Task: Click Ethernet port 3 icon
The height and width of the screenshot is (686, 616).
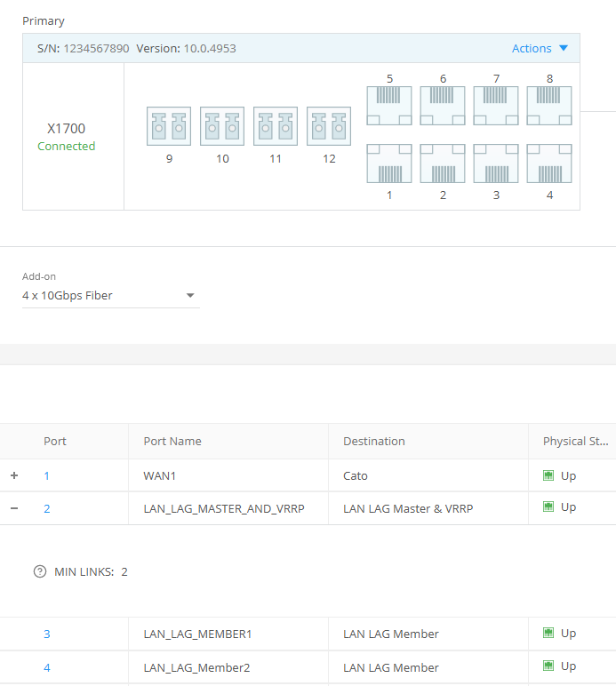Action: pyautogui.click(x=496, y=164)
